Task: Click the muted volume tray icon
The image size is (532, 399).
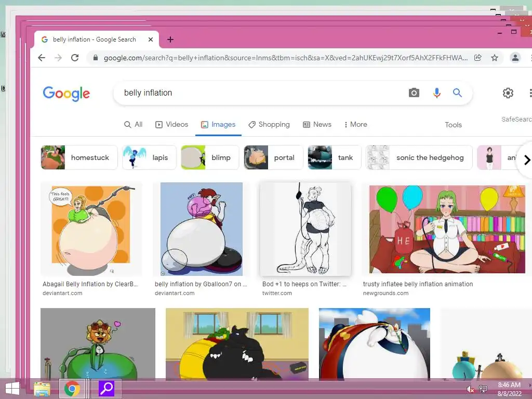Action: tap(470, 389)
